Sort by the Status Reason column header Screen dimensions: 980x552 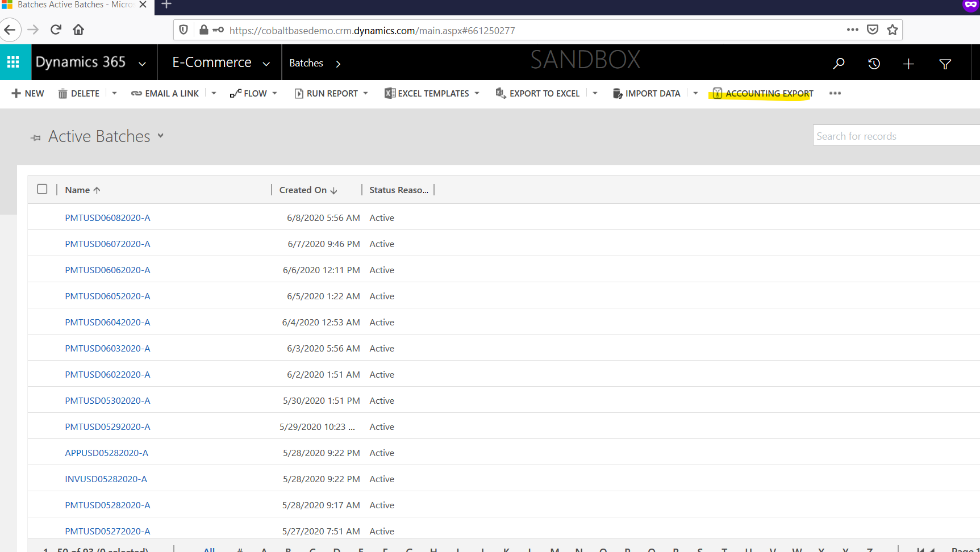(x=399, y=190)
